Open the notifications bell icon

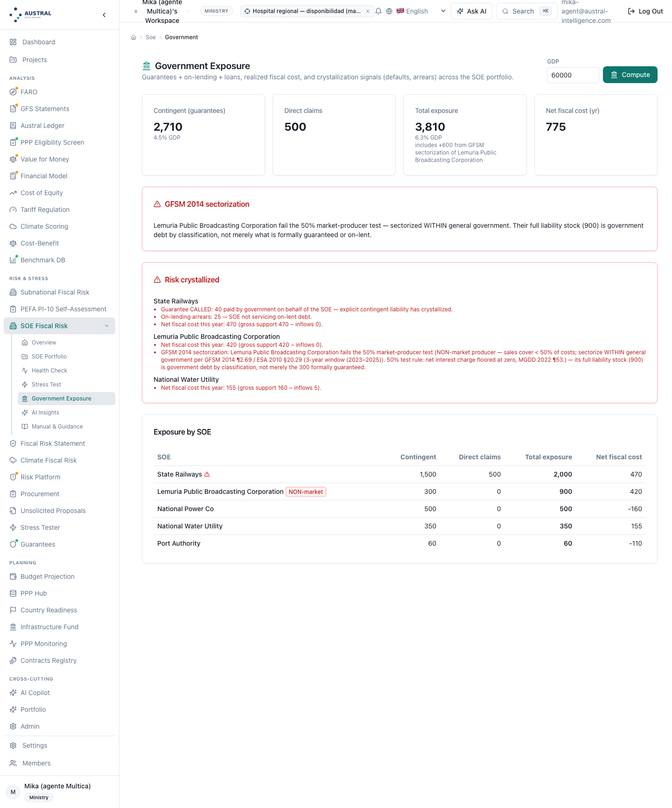coord(378,11)
